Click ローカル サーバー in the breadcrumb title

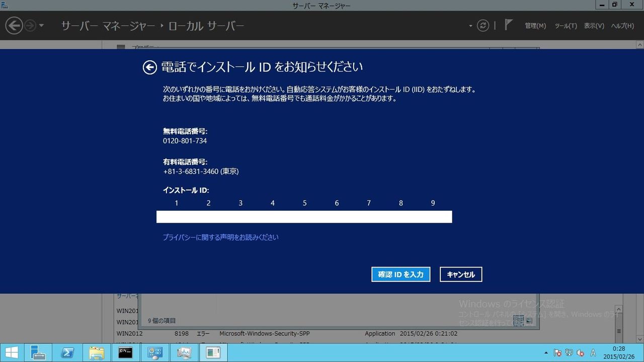click(x=206, y=26)
